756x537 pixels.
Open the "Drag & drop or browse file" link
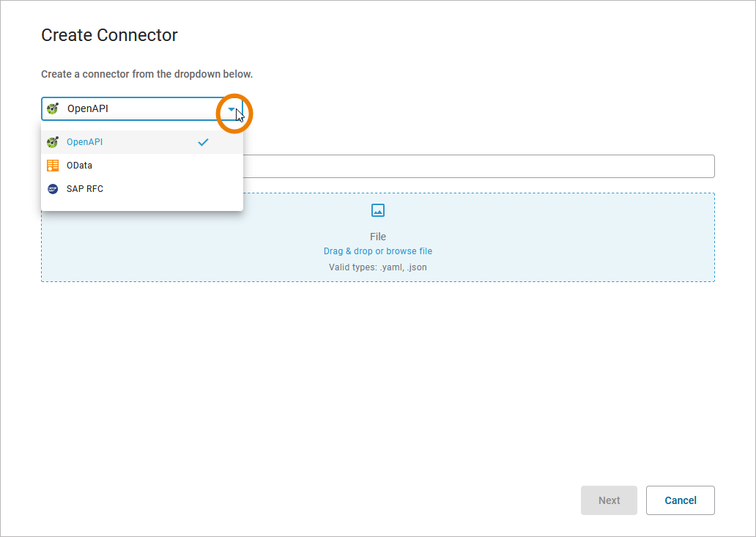[x=378, y=251]
